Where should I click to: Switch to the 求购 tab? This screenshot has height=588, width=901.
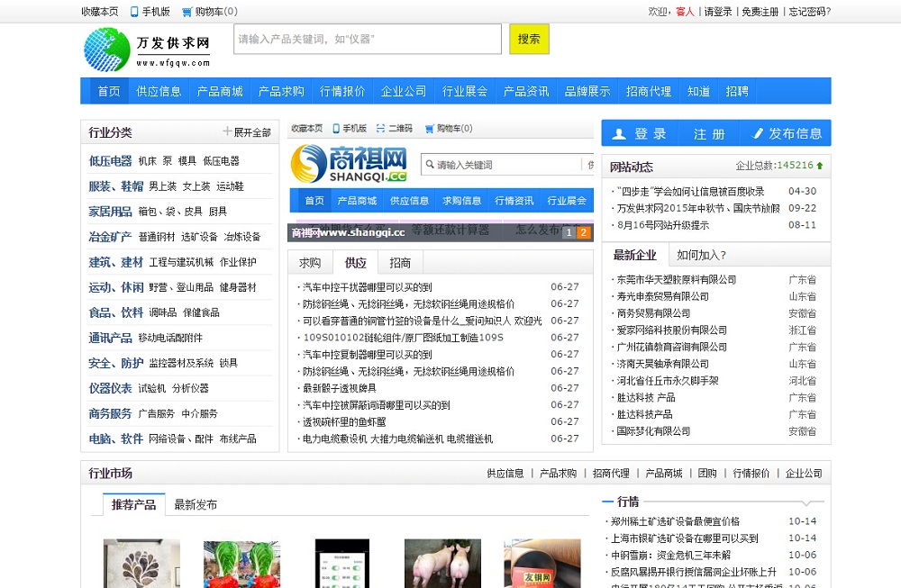coord(310,263)
